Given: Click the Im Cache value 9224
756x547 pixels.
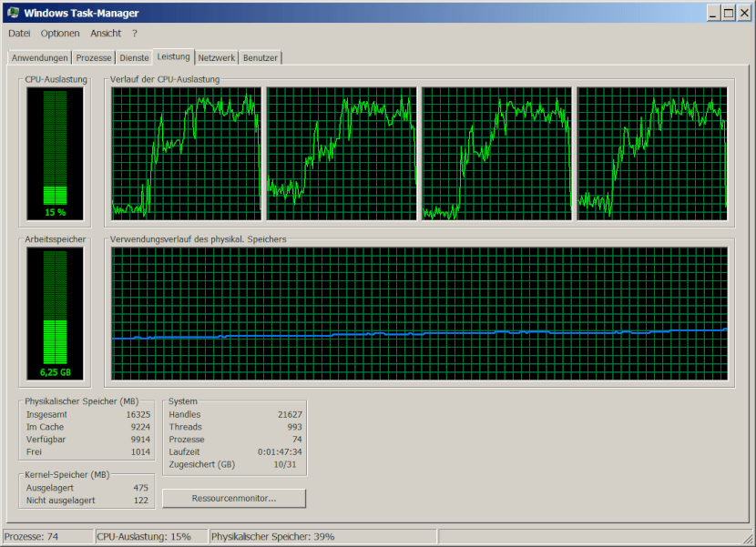Looking at the screenshot, I should [x=140, y=427].
